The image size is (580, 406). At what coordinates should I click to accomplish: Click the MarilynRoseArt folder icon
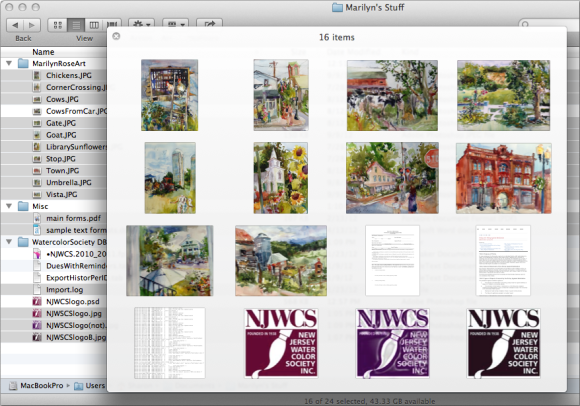pyautogui.click(x=23, y=63)
